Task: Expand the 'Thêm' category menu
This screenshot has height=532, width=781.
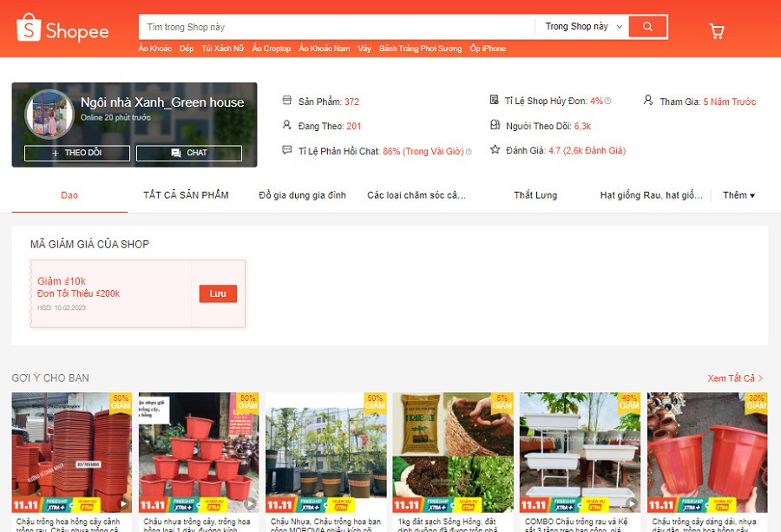Action: 738,195
